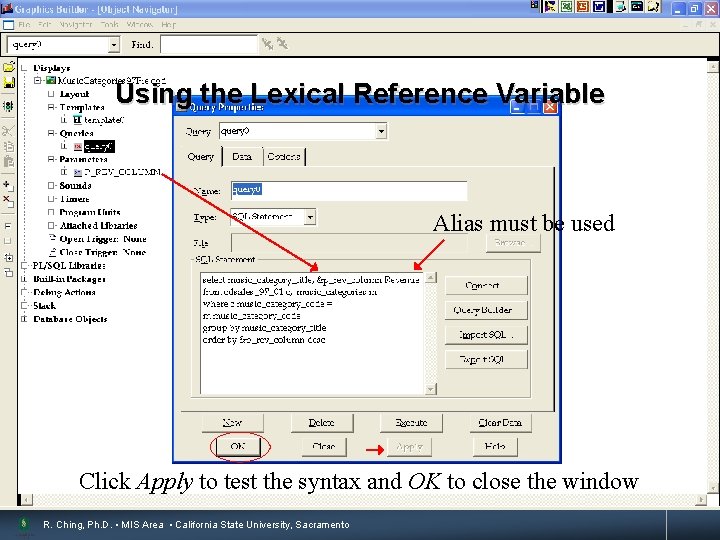Click the Save disk icon in left toolbar
The width and height of the screenshot is (720, 540).
click(9, 83)
